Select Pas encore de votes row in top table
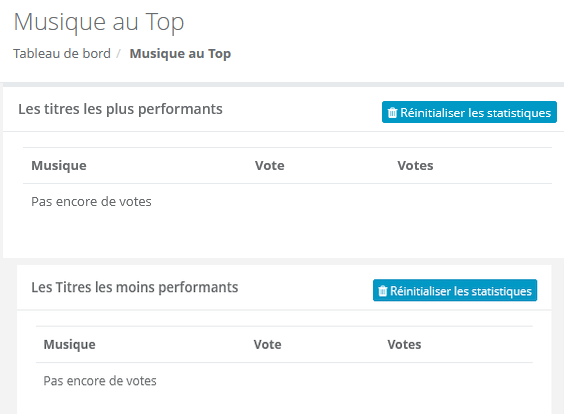The width and height of the screenshot is (564, 414). pos(287,201)
